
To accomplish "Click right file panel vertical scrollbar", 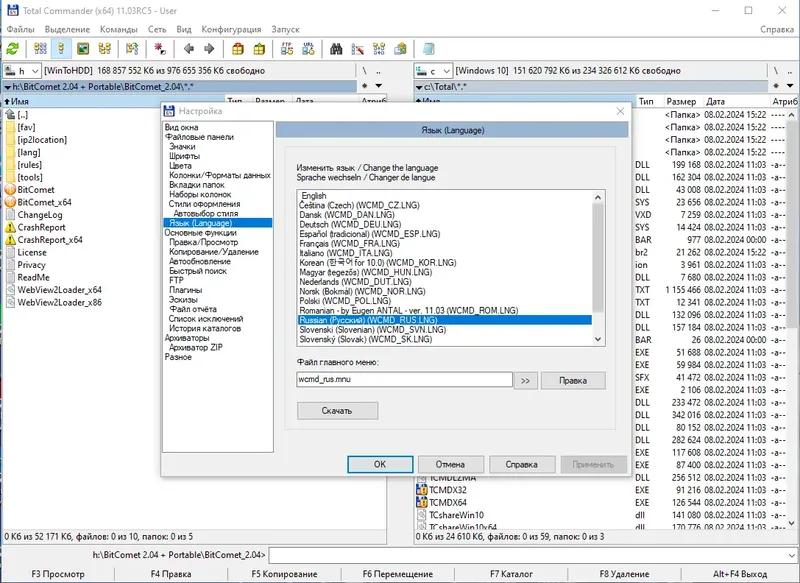I will tap(791, 319).
